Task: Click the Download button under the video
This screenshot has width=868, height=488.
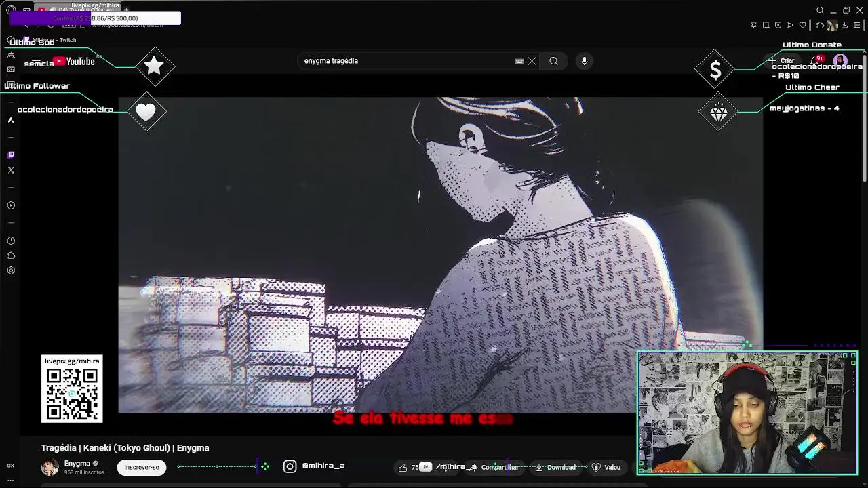Action: pos(555,467)
